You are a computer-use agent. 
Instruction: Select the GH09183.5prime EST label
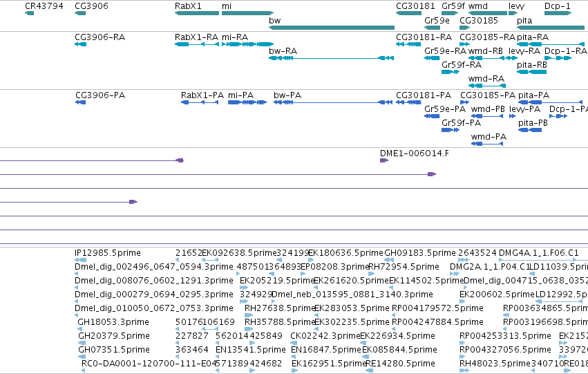point(420,253)
